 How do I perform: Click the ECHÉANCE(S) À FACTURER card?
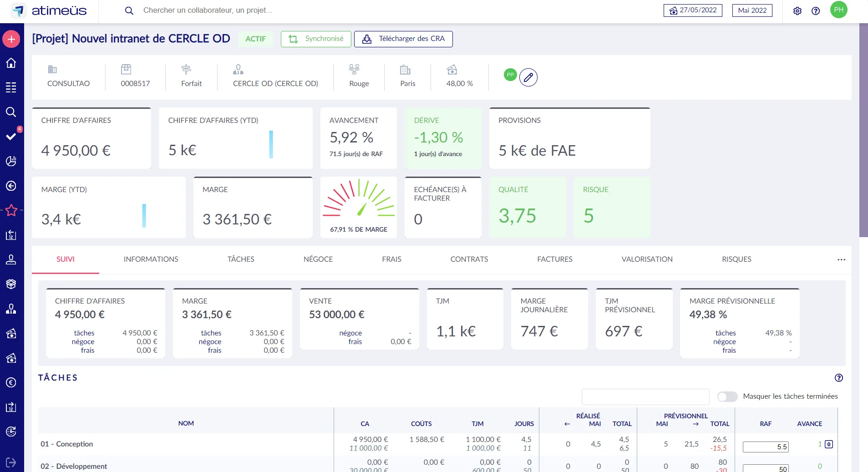pyautogui.click(x=443, y=208)
